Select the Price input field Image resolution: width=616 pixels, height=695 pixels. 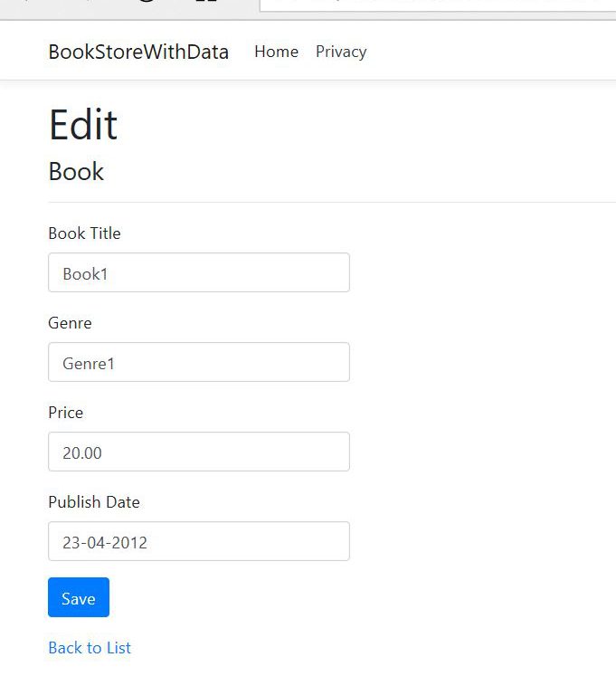click(x=198, y=452)
